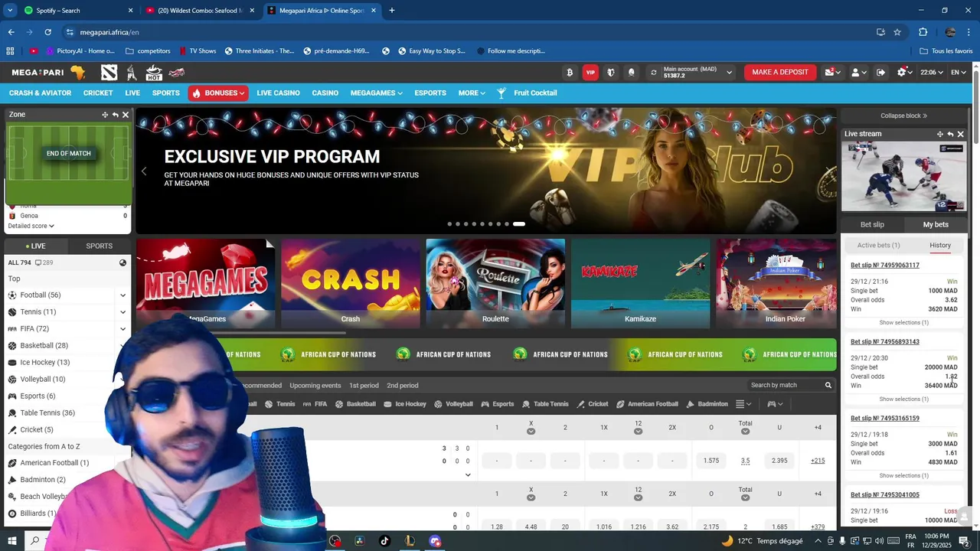Go to the previous banner slide
The height and width of the screenshot is (551, 980).
(143, 171)
